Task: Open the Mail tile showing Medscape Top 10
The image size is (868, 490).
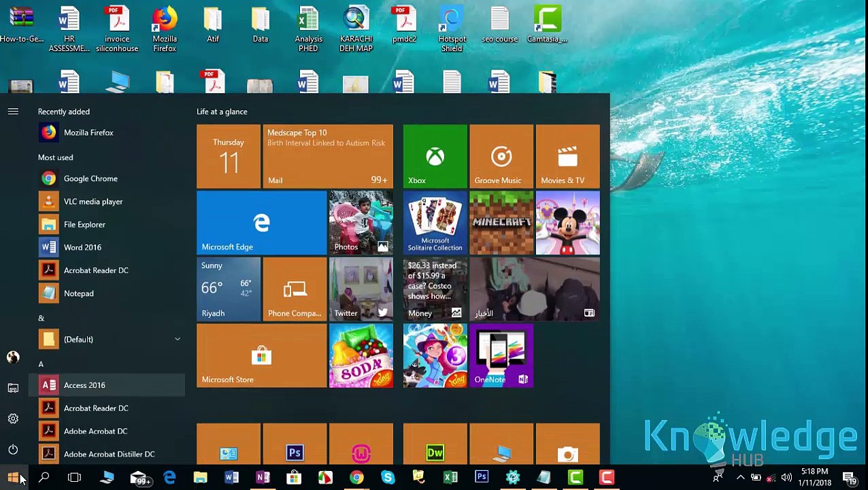Action: pos(328,156)
